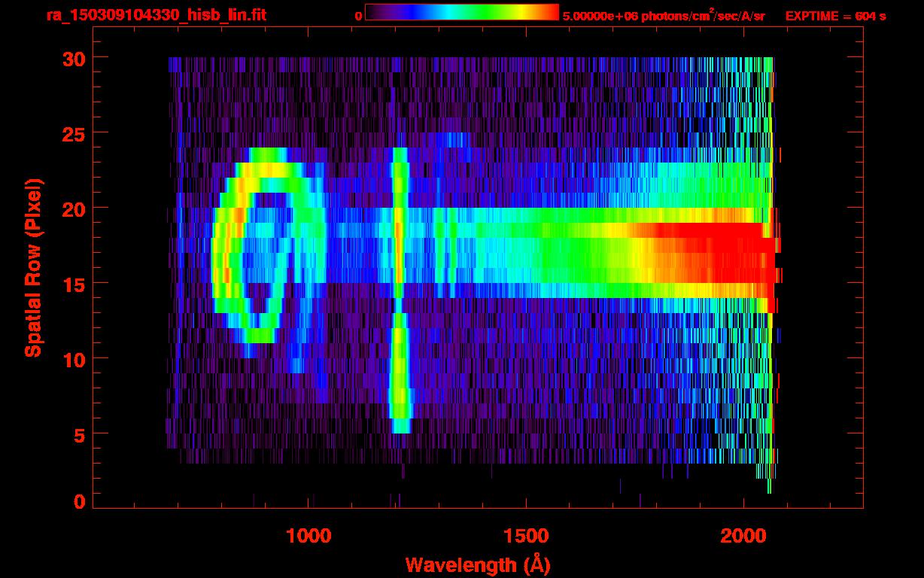The height and width of the screenshot is (578, 924).
Task: Click the y-axis tick label 5
Action: pos(78,434)
